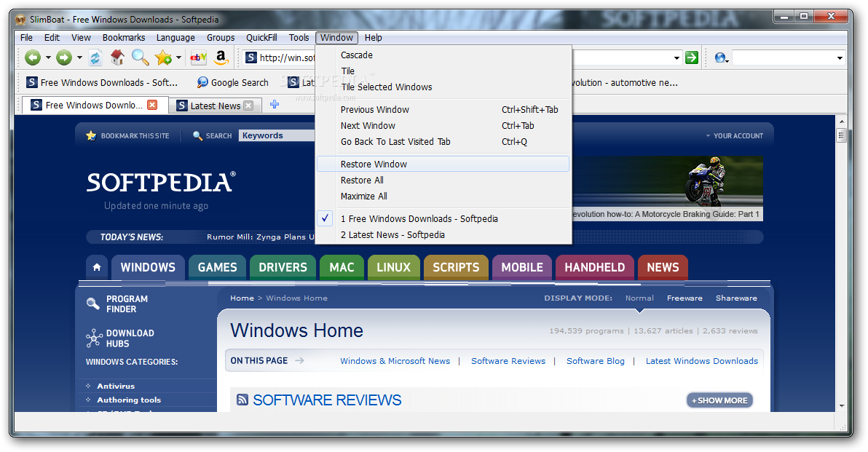This screenshot has height=452, width=868.
Task: Open the GAMES section tab
Action: [x=217, y=267]
